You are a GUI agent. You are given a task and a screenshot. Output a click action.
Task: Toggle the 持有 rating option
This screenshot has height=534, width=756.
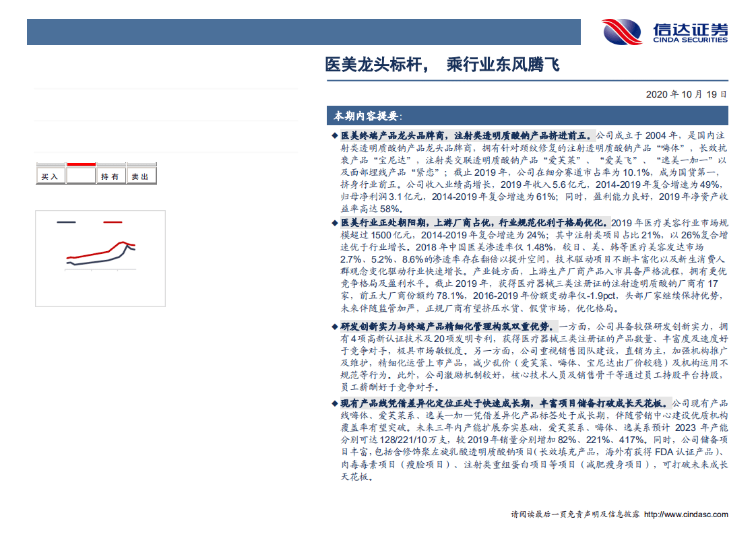click(110, 176)
